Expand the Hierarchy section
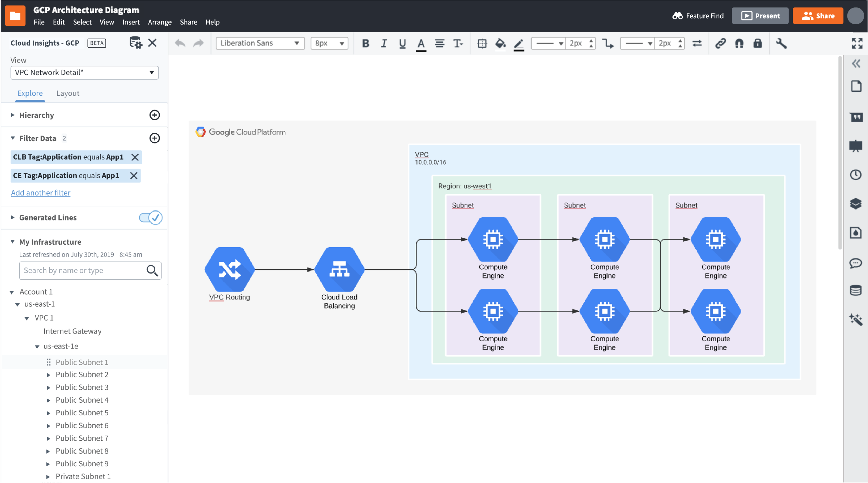The height and width of the screenshot is (483, 868). click(13, 114)
